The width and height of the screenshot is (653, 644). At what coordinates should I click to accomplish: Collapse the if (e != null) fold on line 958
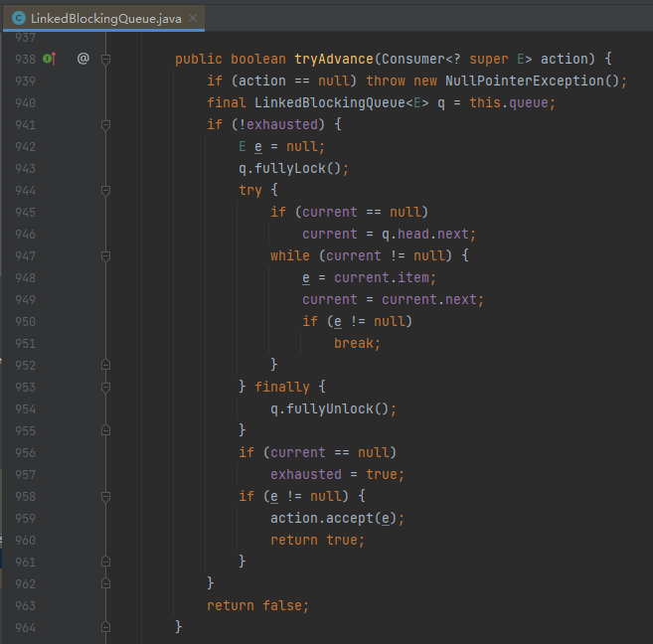pyautogui.click(x=105, y=496)
